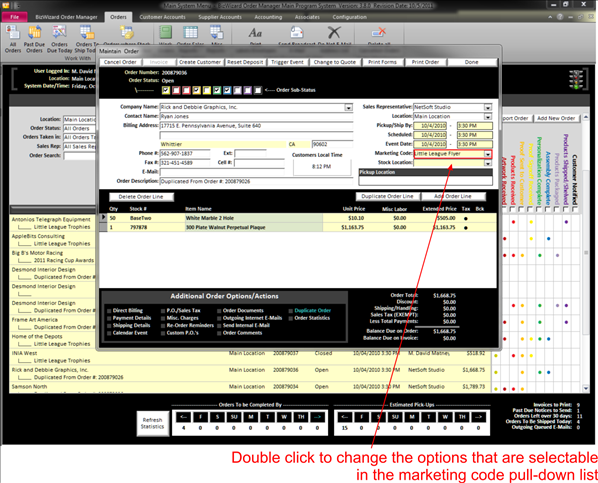The height and width of the screenshot is (483, 598).
Task: Click the Send Broadcast document icon
Action: [297, 32]
